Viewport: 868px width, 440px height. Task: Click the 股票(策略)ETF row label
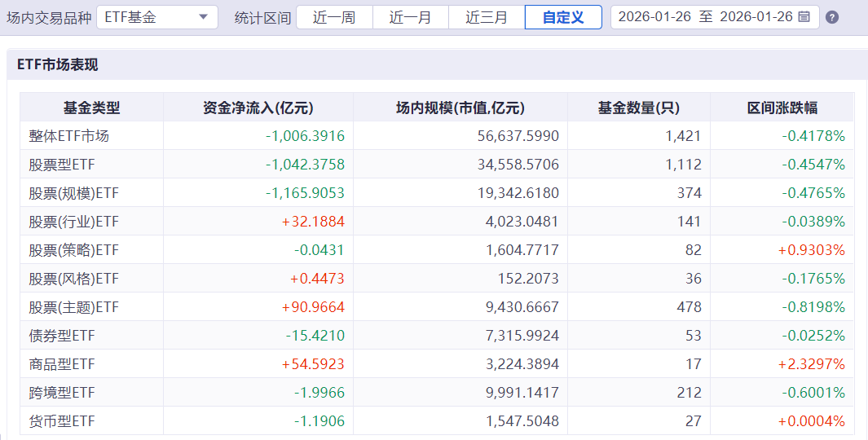pyautogui.click(x=73, y=250)
